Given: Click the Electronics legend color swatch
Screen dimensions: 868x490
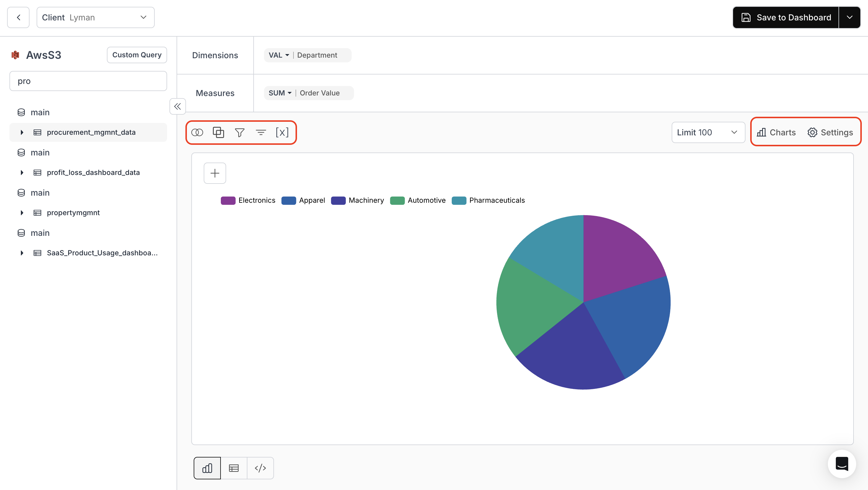Looking at the screenshot, I should point(228,200).
